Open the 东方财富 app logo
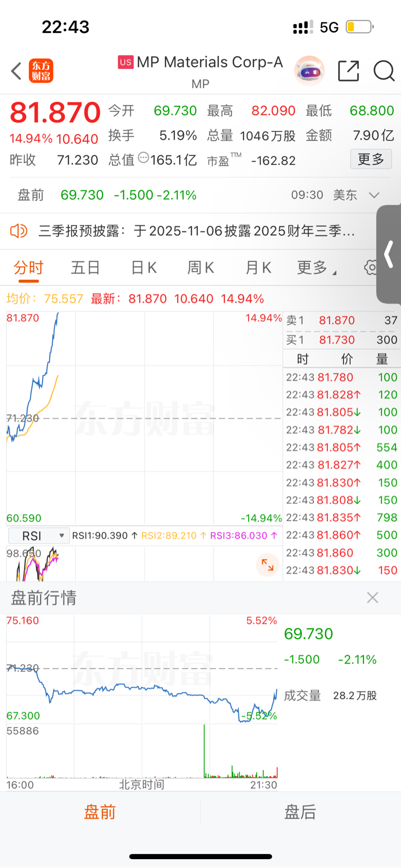The width and height of the screenshot is (401, 868). click(41, 71)
